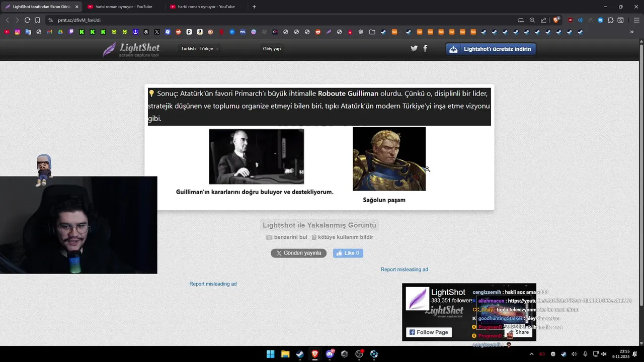Click Follow Page button
The height and width of the screenshot is (362, 644).
(x=429, y=332)
